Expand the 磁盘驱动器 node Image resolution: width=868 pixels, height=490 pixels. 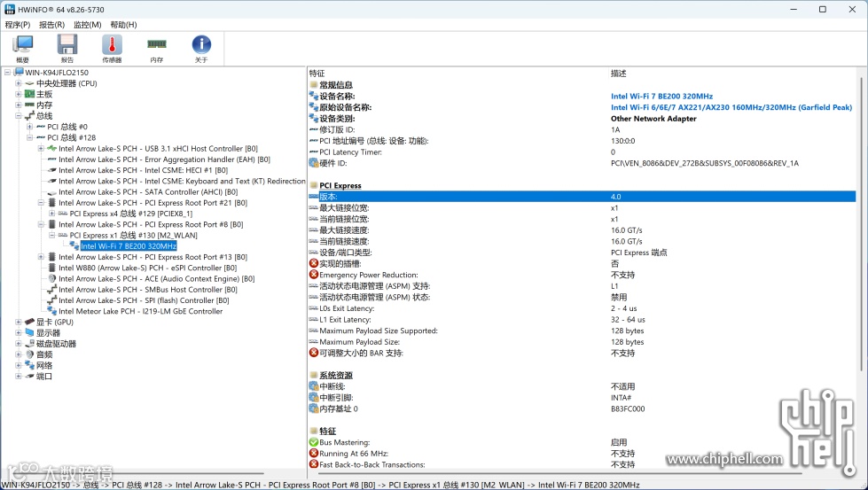(x=19, y=344)
